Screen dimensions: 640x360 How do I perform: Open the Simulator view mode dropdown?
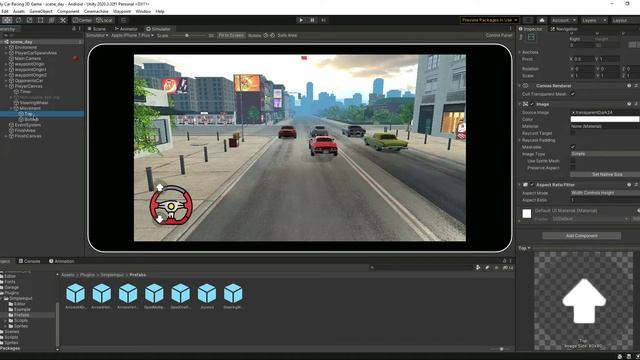[x=97, y=36]
